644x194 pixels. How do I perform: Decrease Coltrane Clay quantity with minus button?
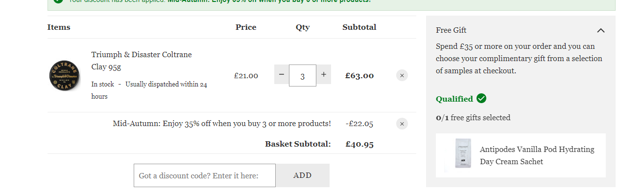(282, 75)
